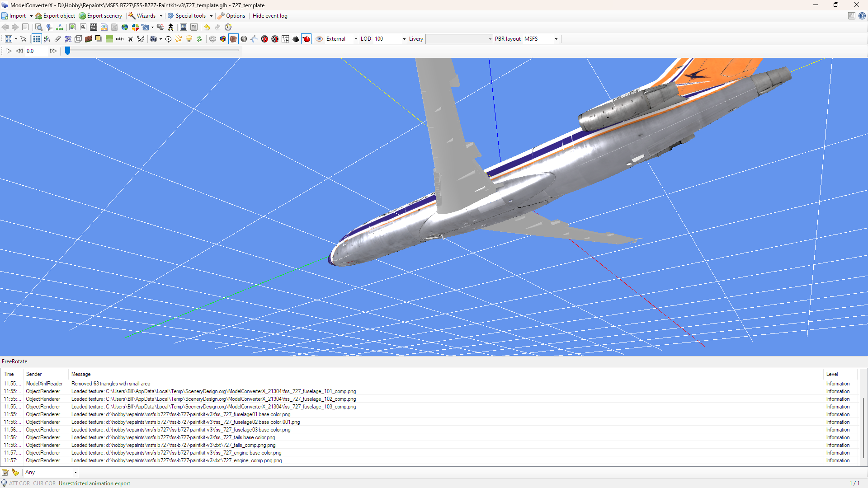
Task: Click the brick wall texture icon
Action: point(89,39)
